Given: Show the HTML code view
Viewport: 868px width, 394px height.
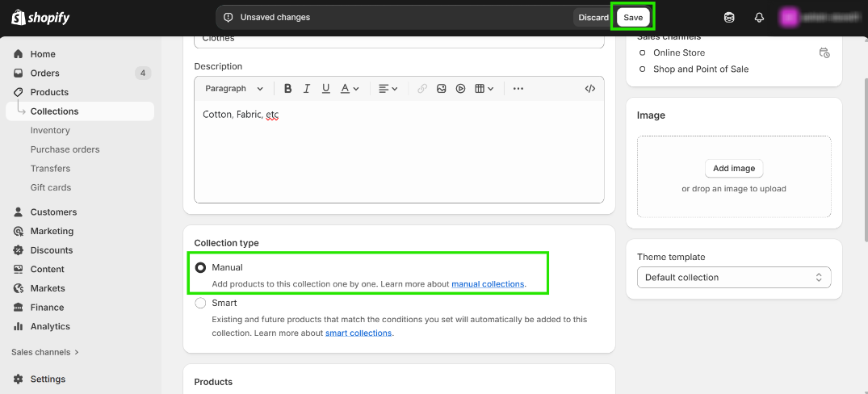Looking at the screenshot, I should click(590, 89).
